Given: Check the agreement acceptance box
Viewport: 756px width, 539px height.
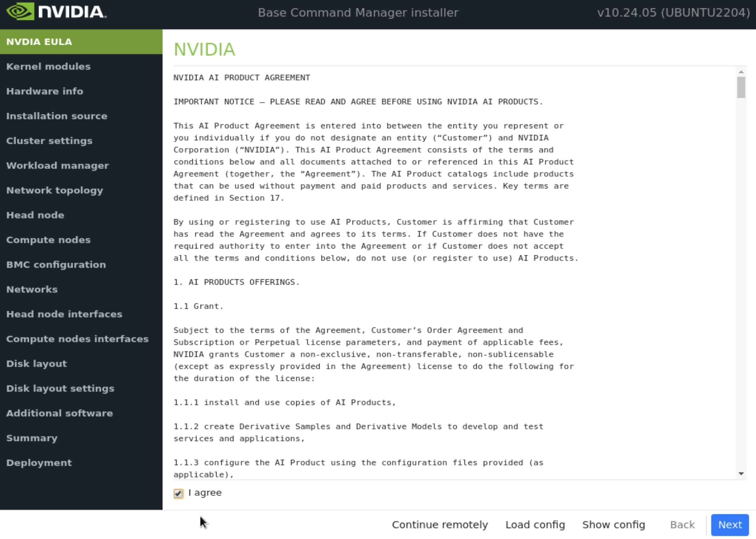Looking at the screenshot, I should 178,493.
